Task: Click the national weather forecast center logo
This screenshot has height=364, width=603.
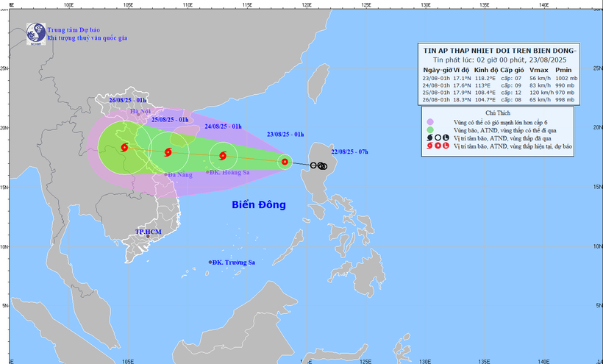Action: pos(35,32)
